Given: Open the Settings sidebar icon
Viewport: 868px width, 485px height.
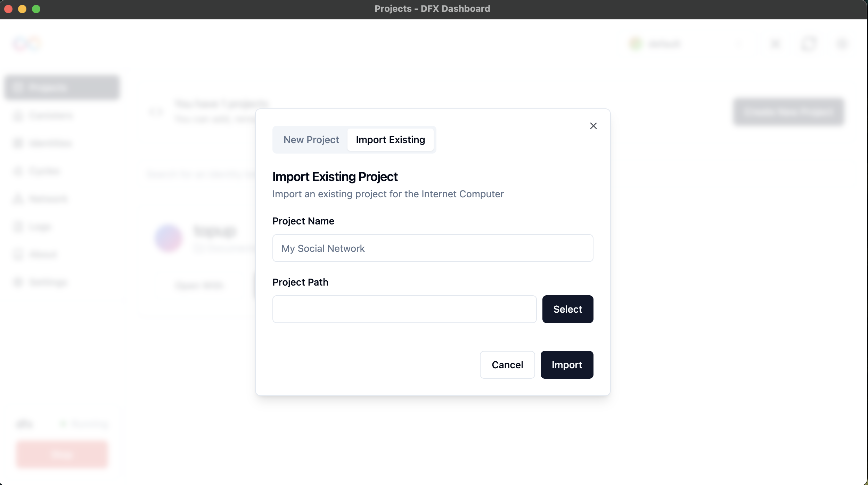Looking at the screenshot, I should point(18,282).
